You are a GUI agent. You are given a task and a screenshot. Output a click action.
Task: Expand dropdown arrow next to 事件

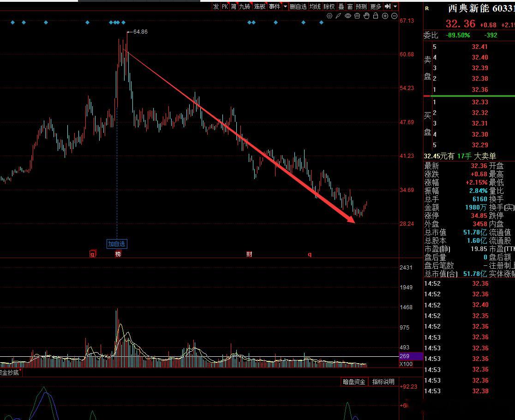pyautogui.click(x=285, y=6)
